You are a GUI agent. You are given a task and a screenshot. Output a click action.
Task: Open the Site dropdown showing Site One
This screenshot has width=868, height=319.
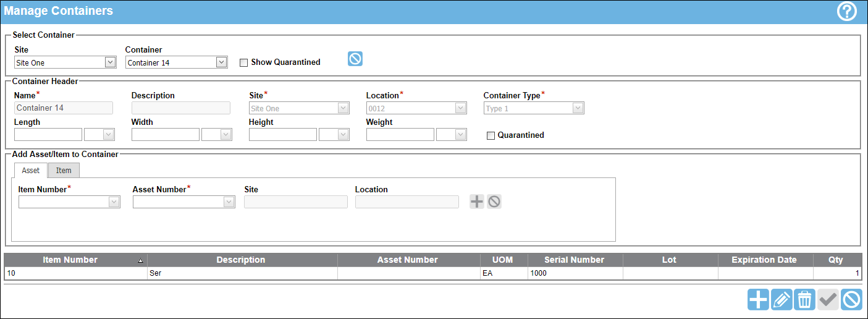(x=65, y=62)
